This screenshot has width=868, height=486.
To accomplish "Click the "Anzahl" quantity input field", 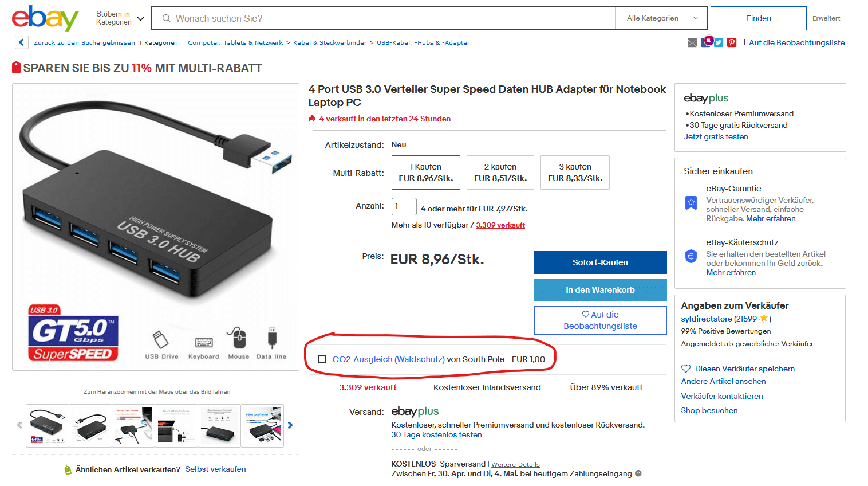I will click(x=404, y=206).
